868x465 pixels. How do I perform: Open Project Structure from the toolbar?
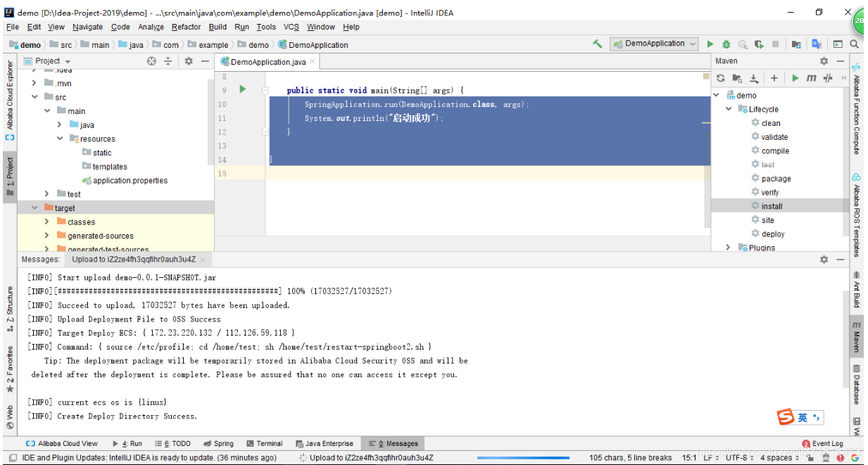[796, 44]
